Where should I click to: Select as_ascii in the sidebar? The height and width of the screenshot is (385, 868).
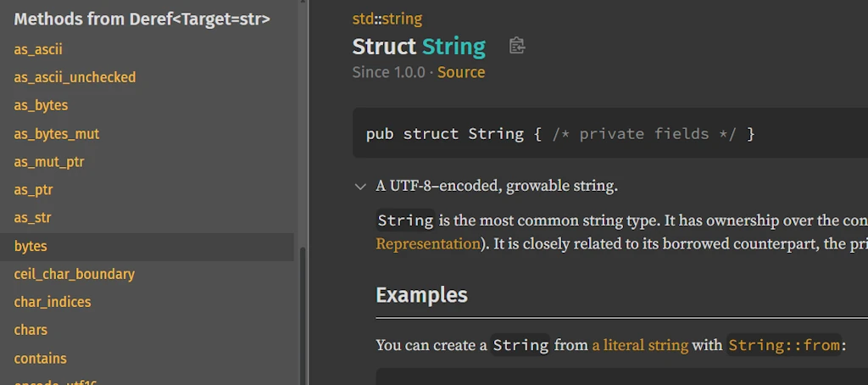tap(38, 49)
